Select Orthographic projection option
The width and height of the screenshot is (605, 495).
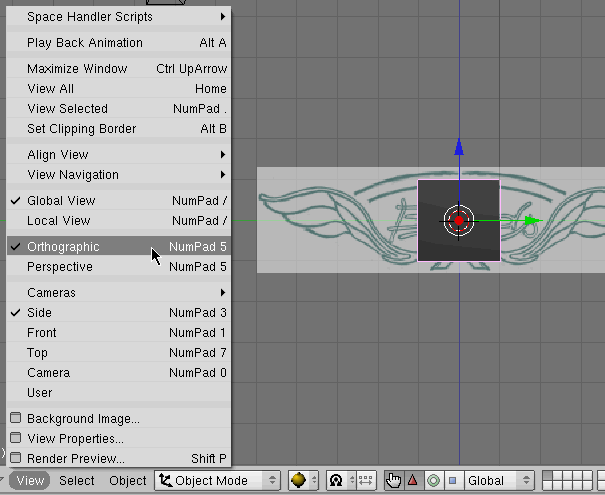(119, 247)
